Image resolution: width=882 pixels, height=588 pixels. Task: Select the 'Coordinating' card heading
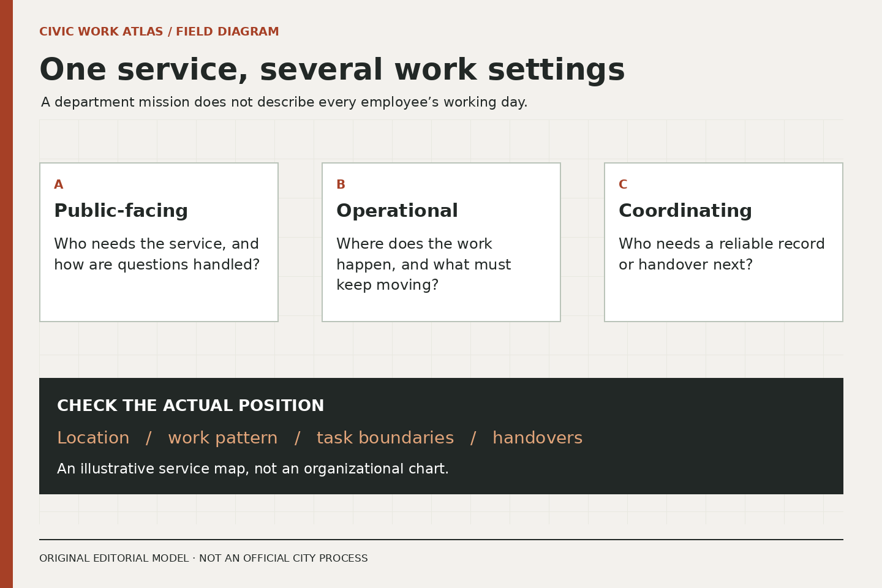[685, 211]
